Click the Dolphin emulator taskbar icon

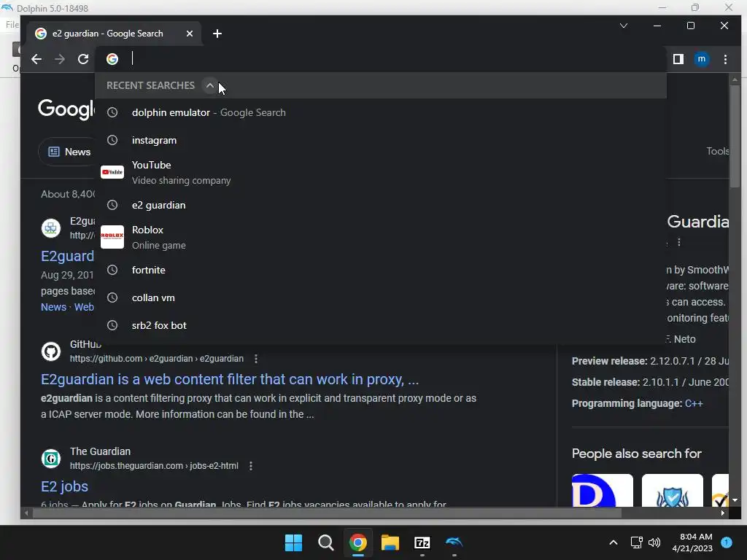point(454,542)
